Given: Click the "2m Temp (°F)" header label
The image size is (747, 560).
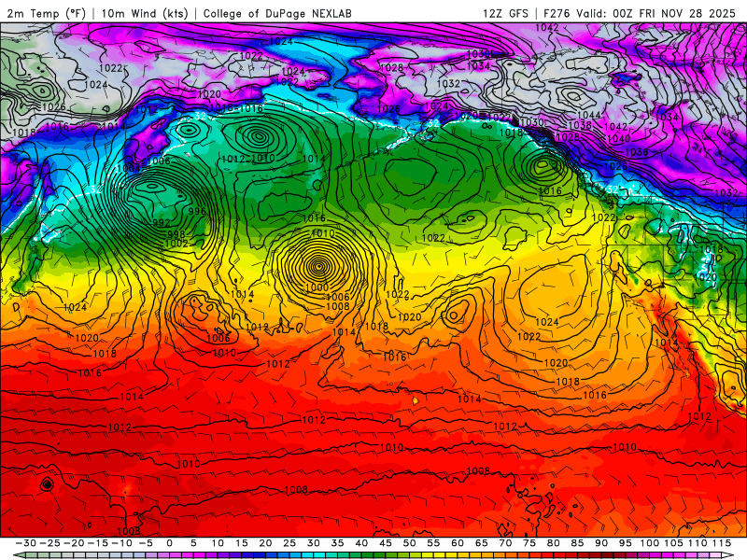Looking at the screenshot, I should point(46,13).
